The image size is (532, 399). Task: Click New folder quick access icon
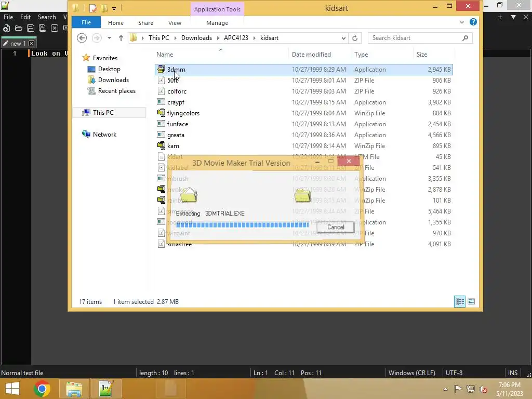pyautogui.click(x=104, y=8)
